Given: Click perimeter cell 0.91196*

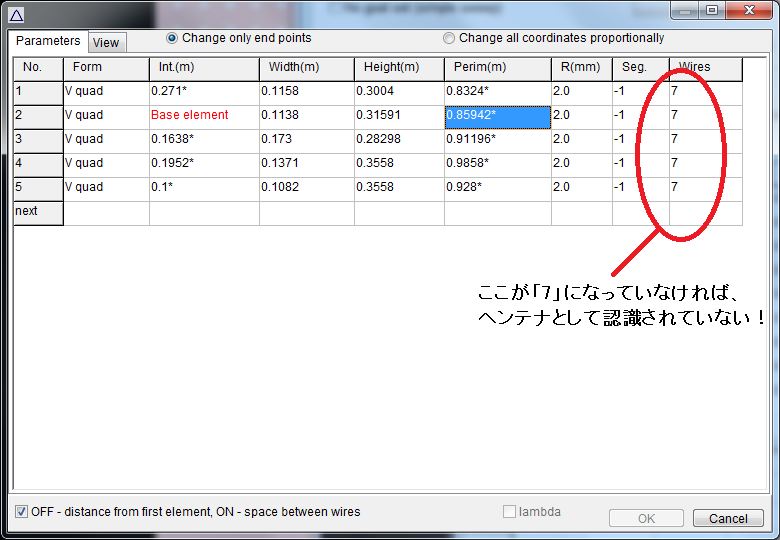Looking at the screenshot, I should point(498,141).
